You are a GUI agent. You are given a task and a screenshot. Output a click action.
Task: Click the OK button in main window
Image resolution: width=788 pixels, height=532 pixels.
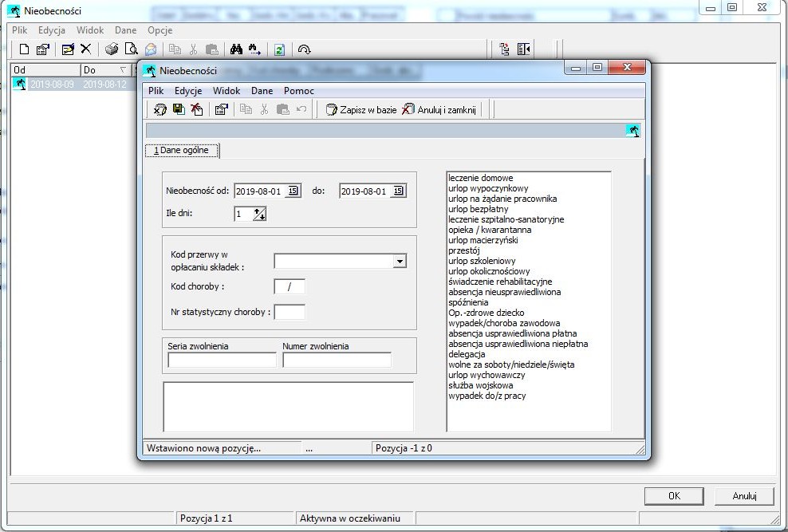(x=674, y=496)
